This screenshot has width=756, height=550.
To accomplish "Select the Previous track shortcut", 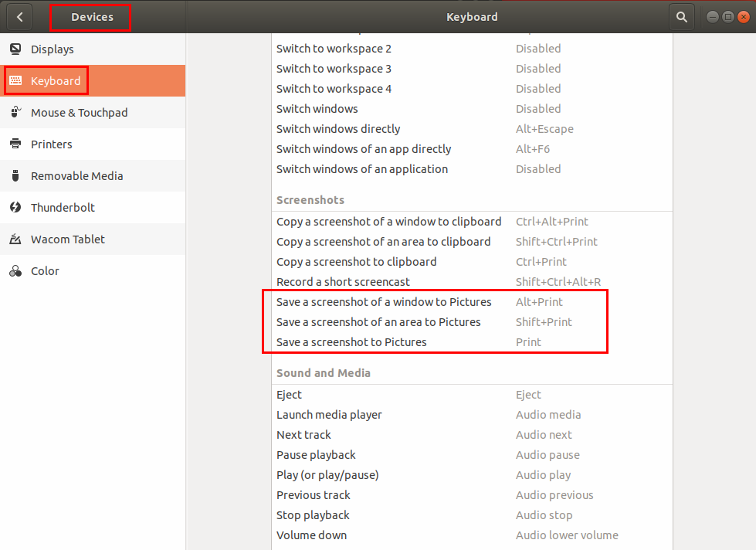I will [x=472, y=495].
